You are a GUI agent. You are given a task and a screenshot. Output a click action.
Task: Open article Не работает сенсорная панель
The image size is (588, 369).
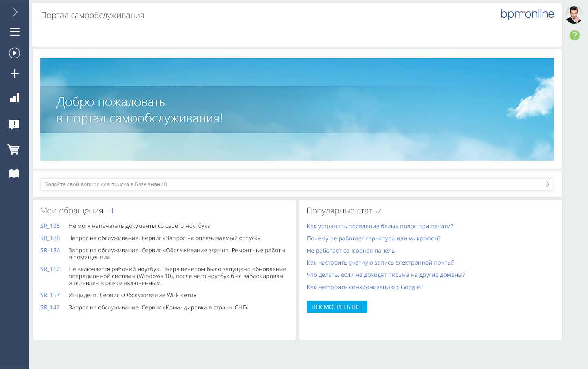351,251
